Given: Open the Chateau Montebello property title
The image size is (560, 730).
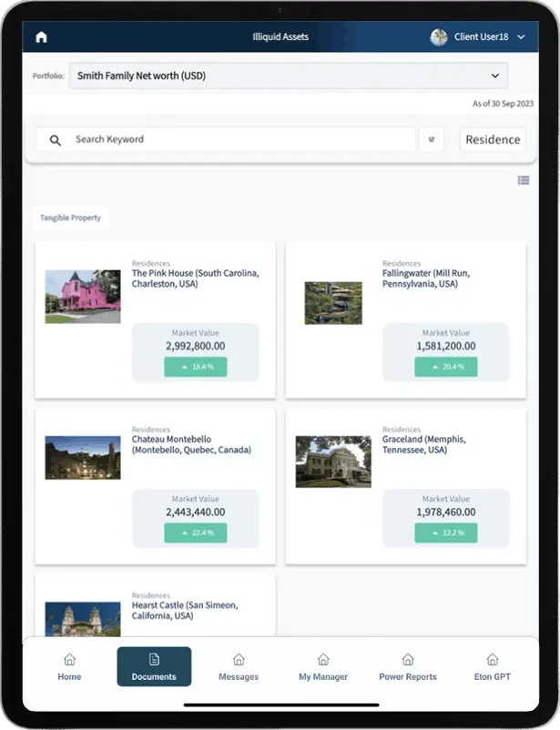Looking at the screenshot, I should (x=191, y=444).
